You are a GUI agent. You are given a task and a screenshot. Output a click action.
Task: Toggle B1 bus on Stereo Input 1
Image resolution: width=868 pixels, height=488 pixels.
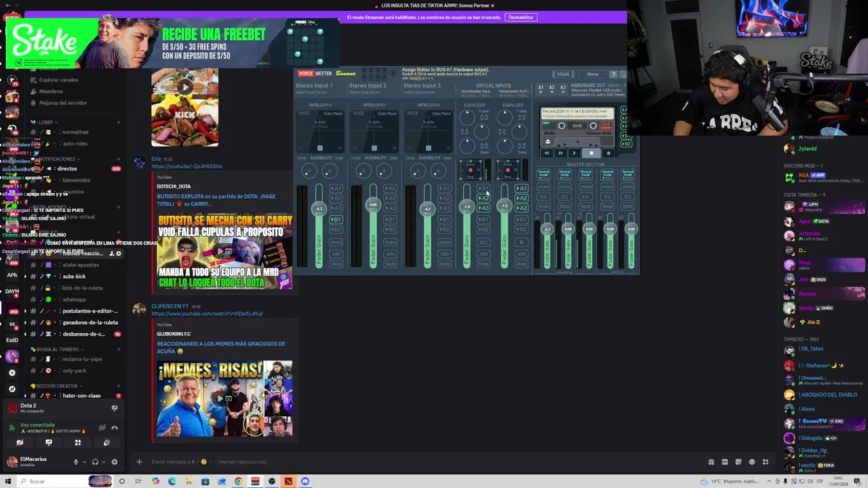(x=336, y=220)
